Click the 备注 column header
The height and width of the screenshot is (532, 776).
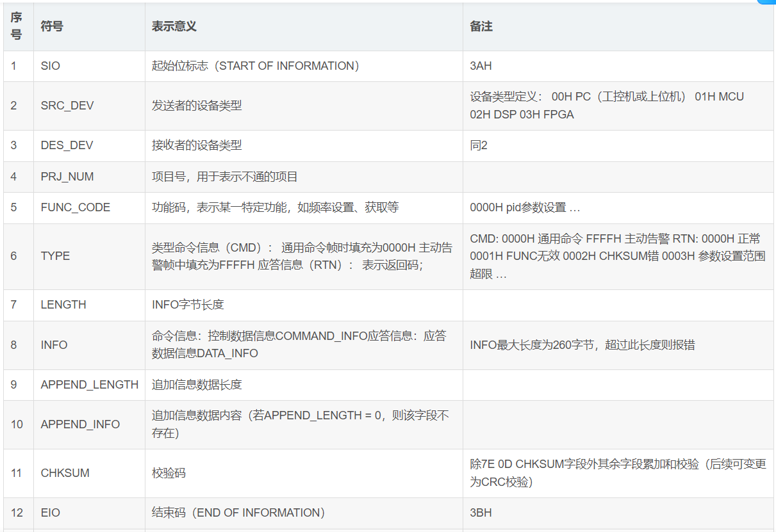[x=481, y=26]
